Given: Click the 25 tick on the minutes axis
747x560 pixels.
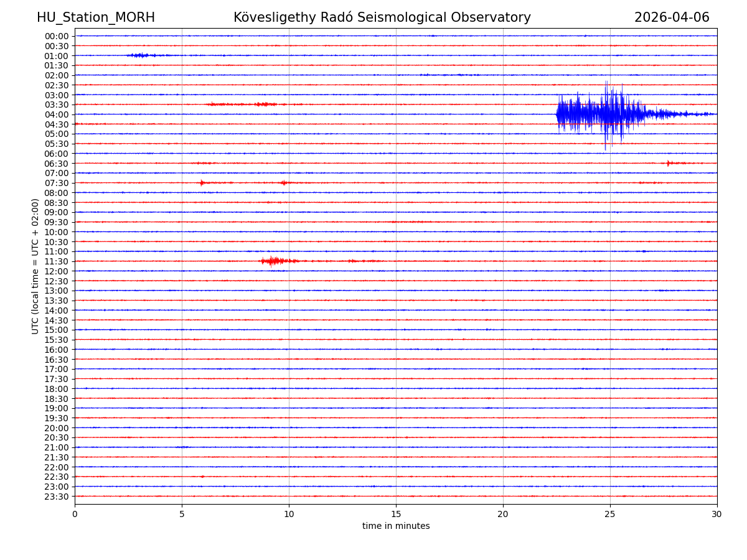Looking at the screenshot, I should [x=610, y=515].
